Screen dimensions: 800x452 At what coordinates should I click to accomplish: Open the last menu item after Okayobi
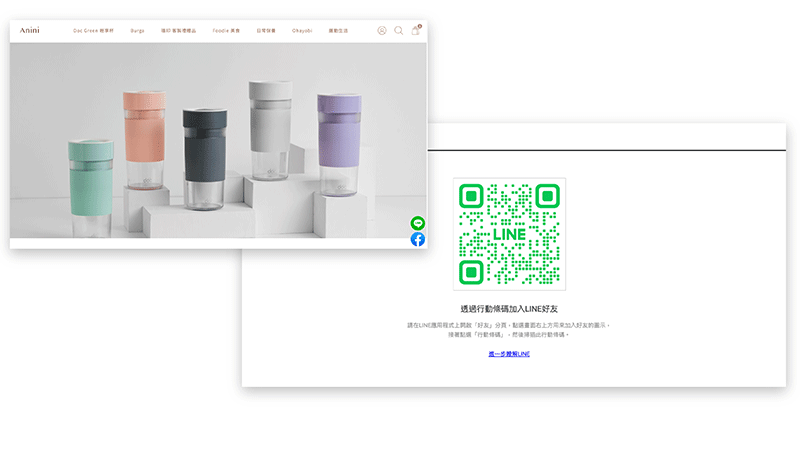point(338,31)
